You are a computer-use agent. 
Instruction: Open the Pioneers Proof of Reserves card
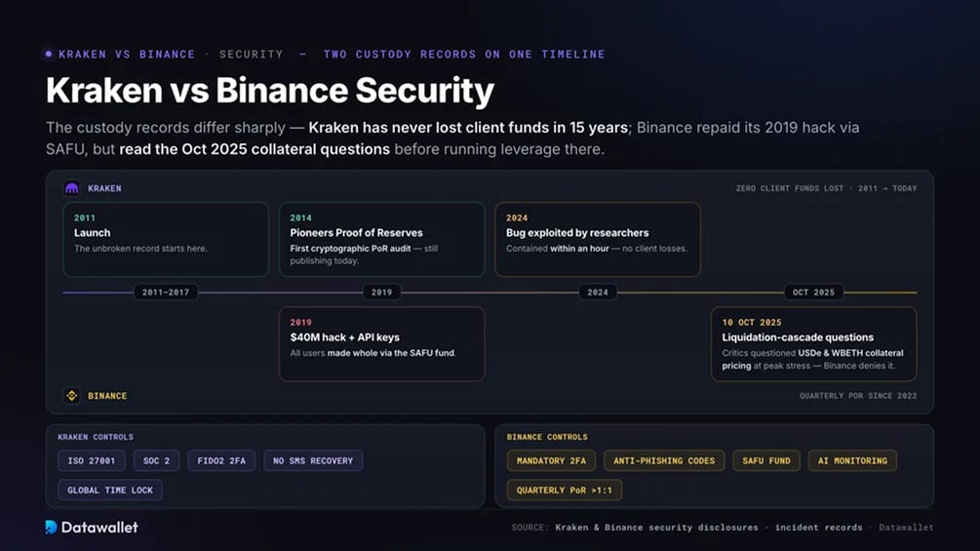[x=382, y=239]
